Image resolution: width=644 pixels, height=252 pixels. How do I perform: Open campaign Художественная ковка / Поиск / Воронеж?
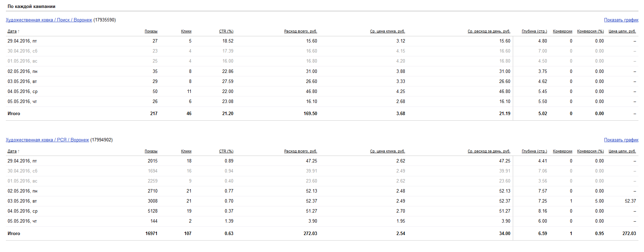tap(49, 20)
